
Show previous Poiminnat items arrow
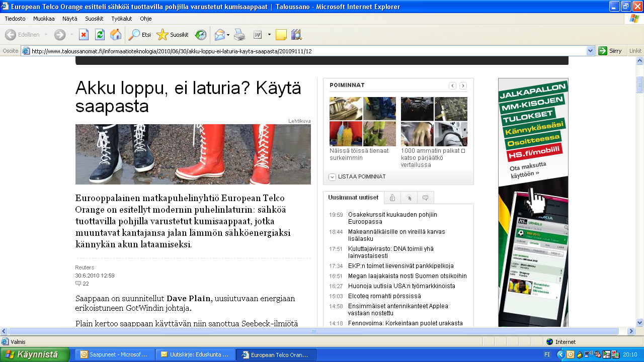[453, 86]
